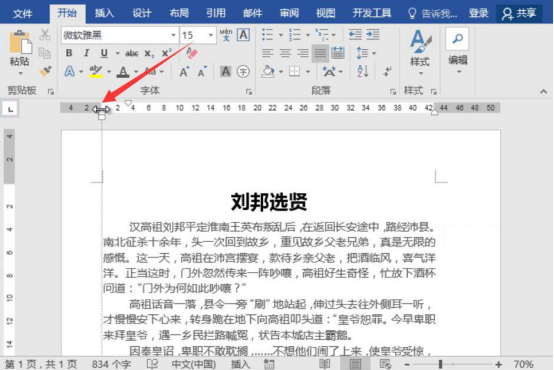
Task: Collapse the ribbon with the chevron
Action: tap(543, 92)
